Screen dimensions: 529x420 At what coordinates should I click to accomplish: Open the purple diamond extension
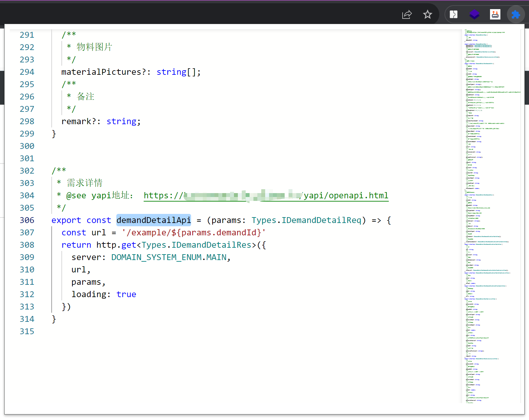[474, 15]
